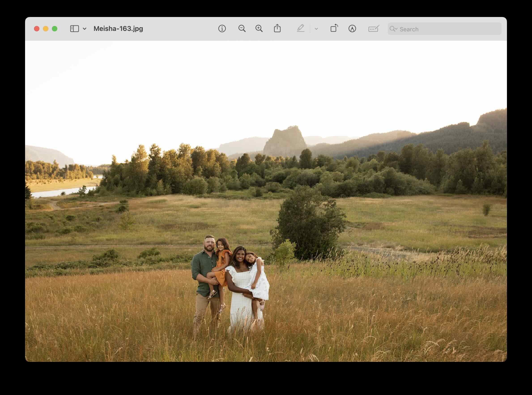Expand the sidebar view options chevron

click(x=85, y=29)
